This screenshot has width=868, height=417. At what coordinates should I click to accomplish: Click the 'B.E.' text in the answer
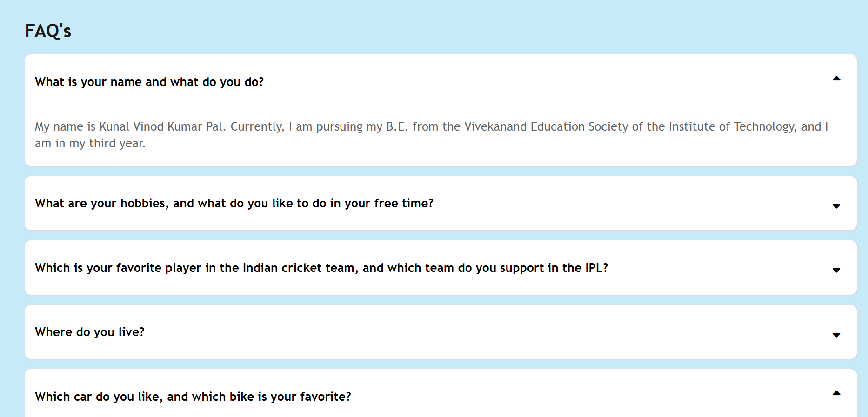point(397,127)
